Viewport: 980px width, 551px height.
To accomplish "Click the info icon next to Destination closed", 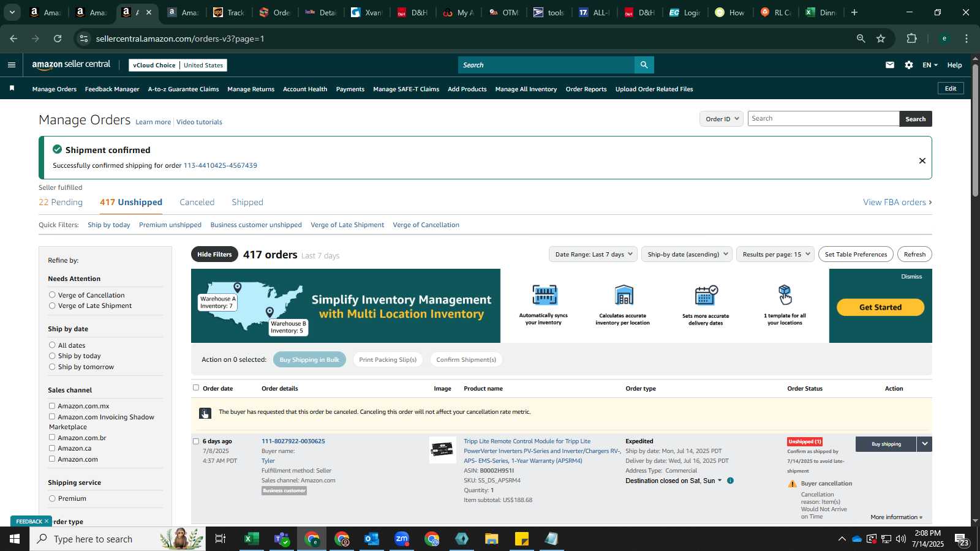I will point(730,481).
